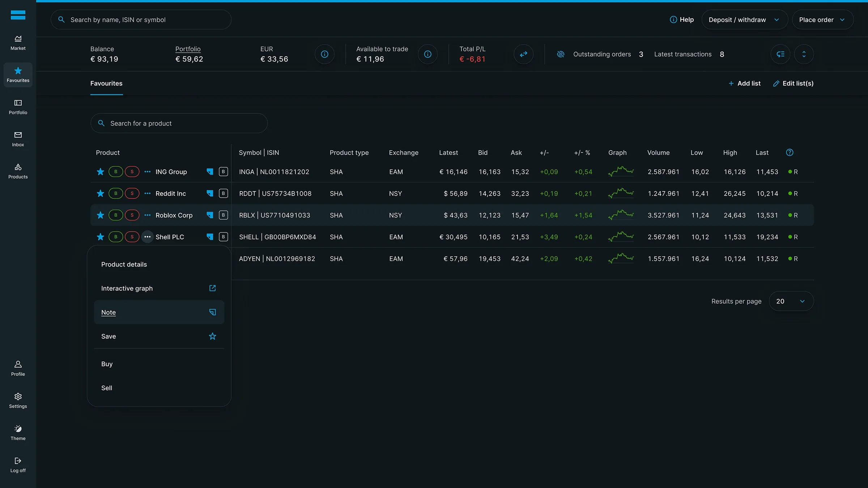Switch Theme via sidebar icon
Screen dimensions: 868x488
coord(18,433)
